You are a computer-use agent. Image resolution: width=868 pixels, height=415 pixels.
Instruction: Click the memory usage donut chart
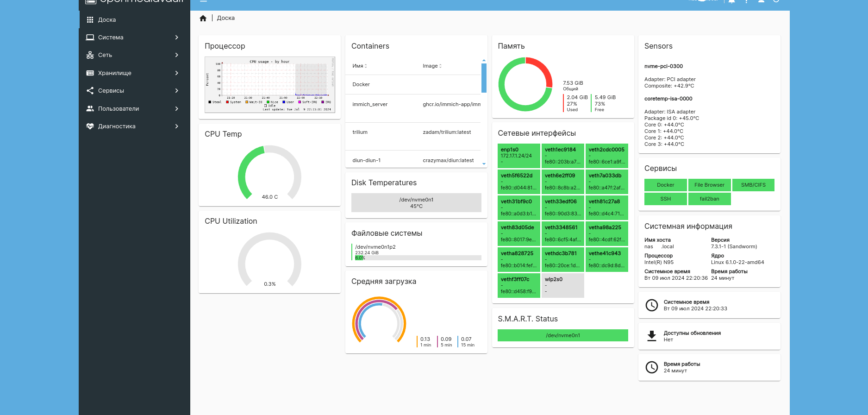pos(525,84)
